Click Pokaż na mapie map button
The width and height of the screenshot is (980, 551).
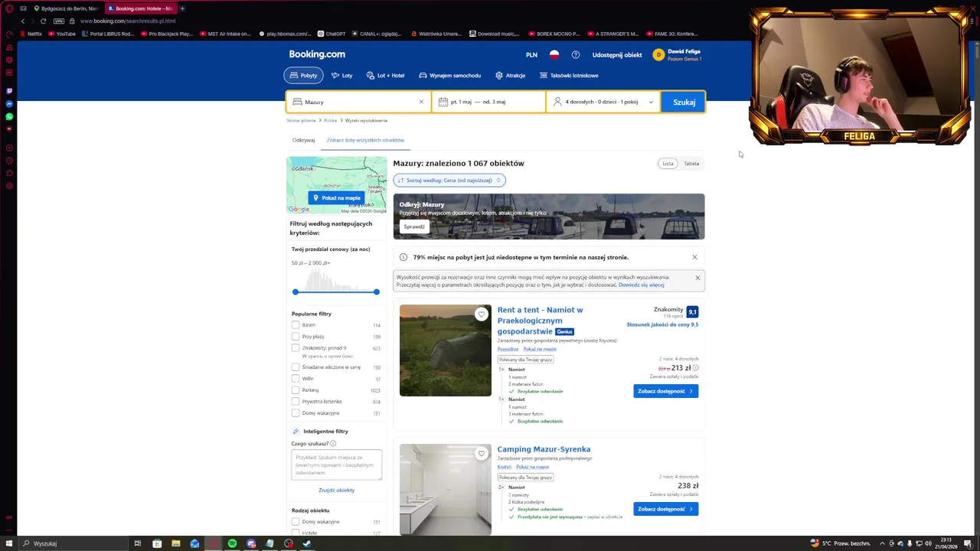coord(337,197)
